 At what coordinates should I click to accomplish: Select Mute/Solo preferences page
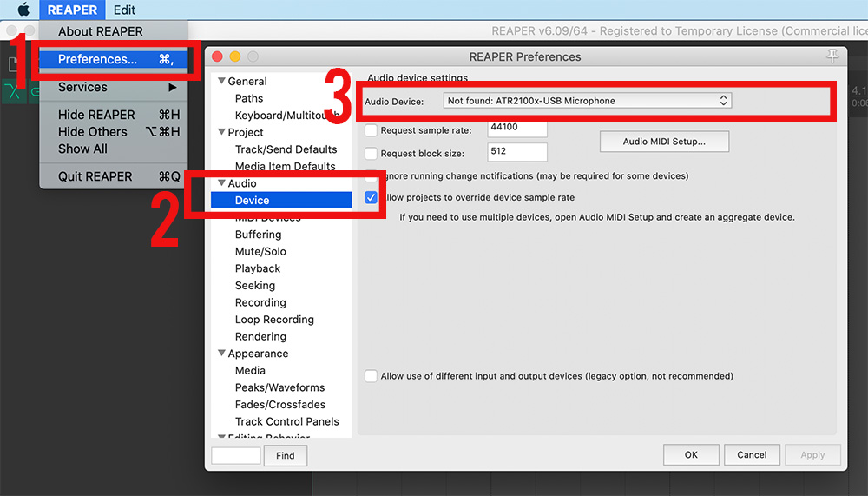[x=260, y=252]
